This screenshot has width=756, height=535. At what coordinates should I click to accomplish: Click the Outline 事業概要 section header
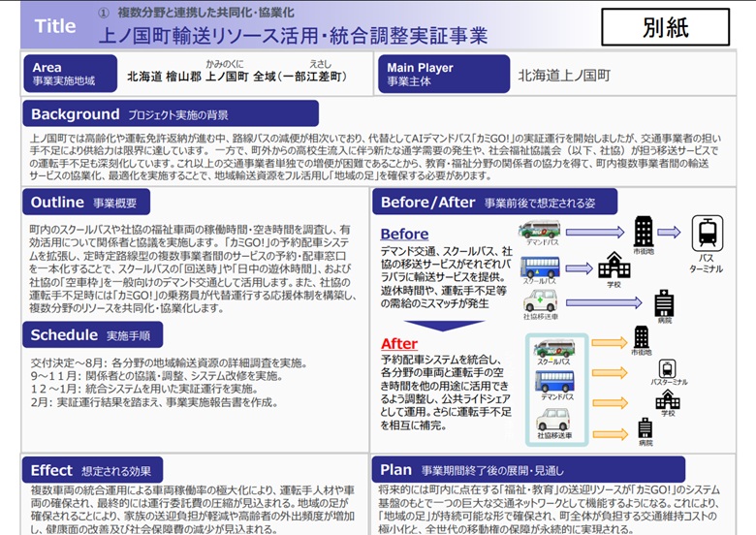pos(86,202)
